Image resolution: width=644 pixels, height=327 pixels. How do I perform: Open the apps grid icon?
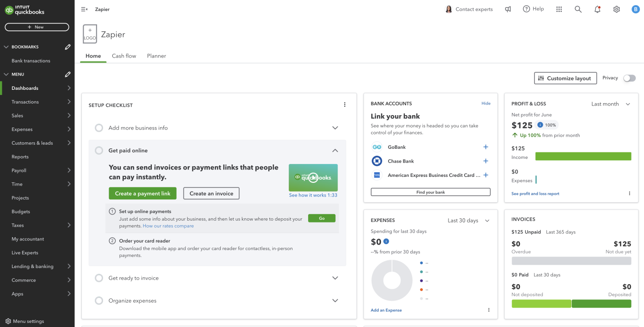pos(559,9)
